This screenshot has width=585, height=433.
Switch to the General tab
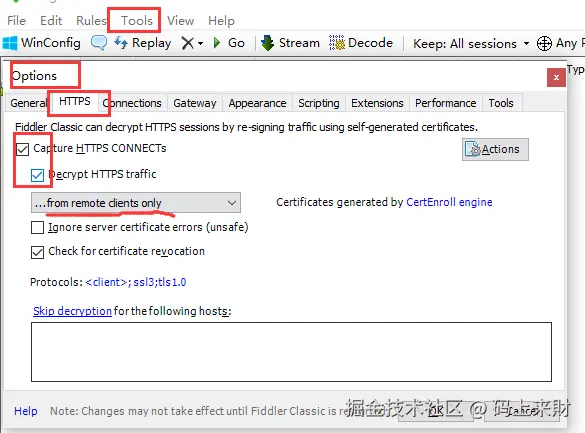(28, 103)
